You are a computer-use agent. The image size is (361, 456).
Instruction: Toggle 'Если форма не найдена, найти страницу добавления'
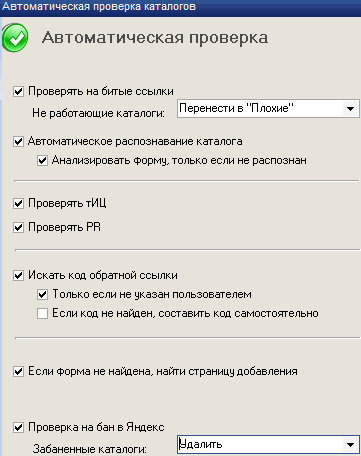click(18, 372)
